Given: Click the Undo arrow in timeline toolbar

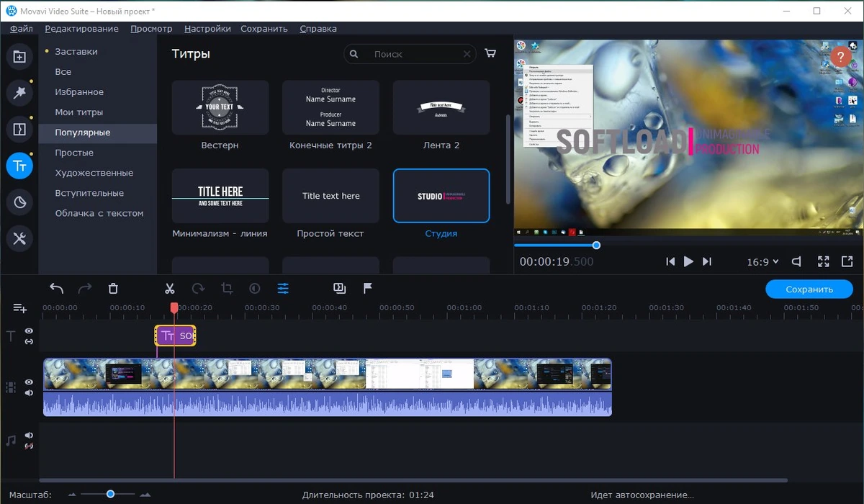Looking at the screenshot, I should tap(57, 289).
